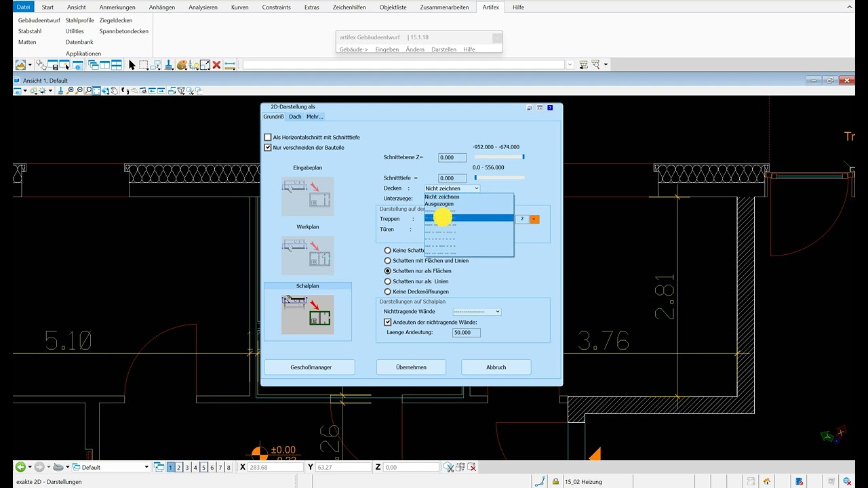This screenshot has width=868, height=488.
Task: Click the house icon in status bar
Action: (767, 482)
